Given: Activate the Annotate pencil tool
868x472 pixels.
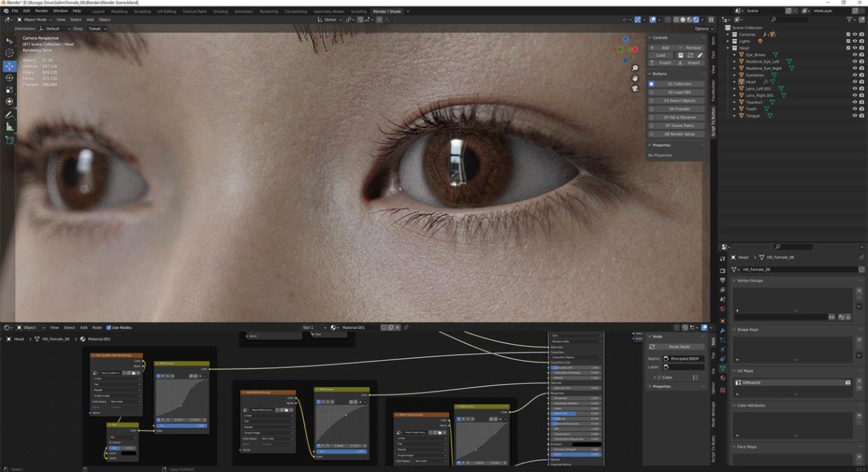Looking at the screenshot, I should [10, 115].
